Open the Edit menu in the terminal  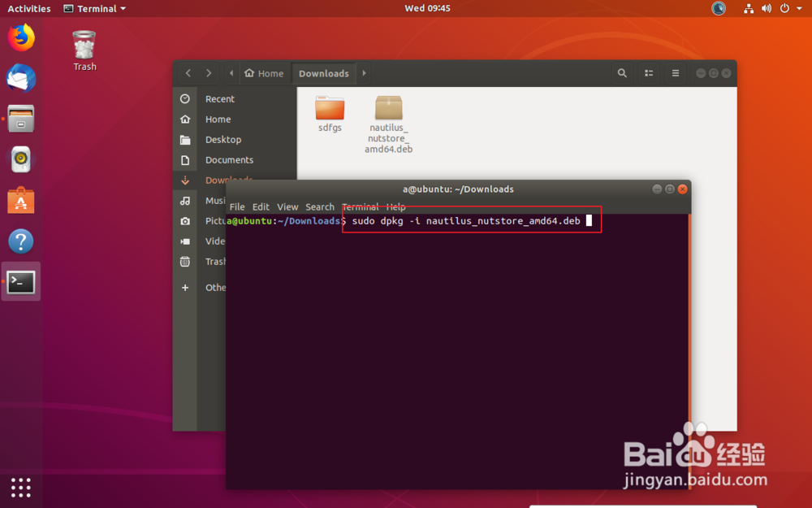click(260, 206)
